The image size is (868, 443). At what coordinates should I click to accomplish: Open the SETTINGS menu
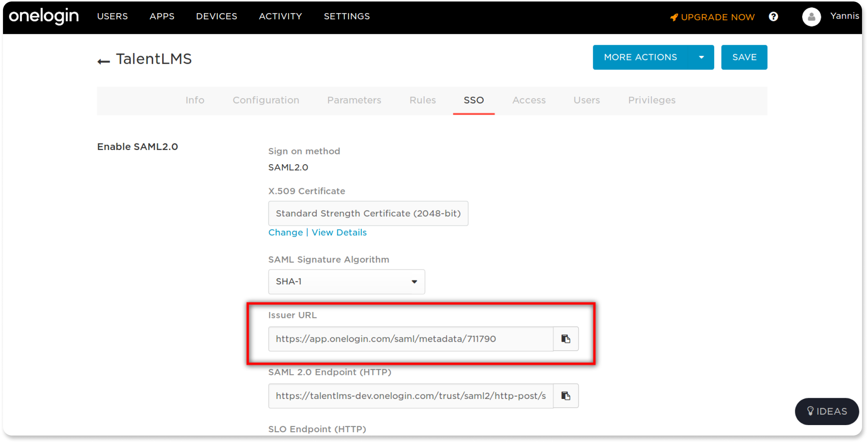tap(347, 16)
